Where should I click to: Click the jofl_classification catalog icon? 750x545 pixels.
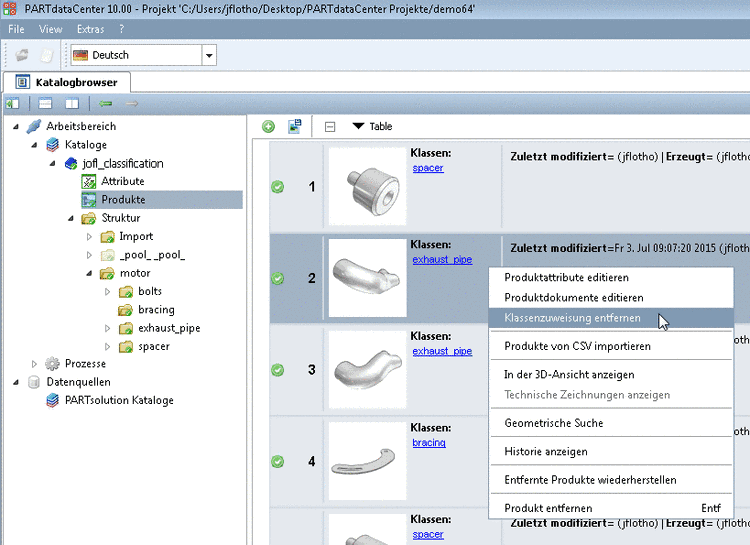pyautogui.click(x=71, y=164)
